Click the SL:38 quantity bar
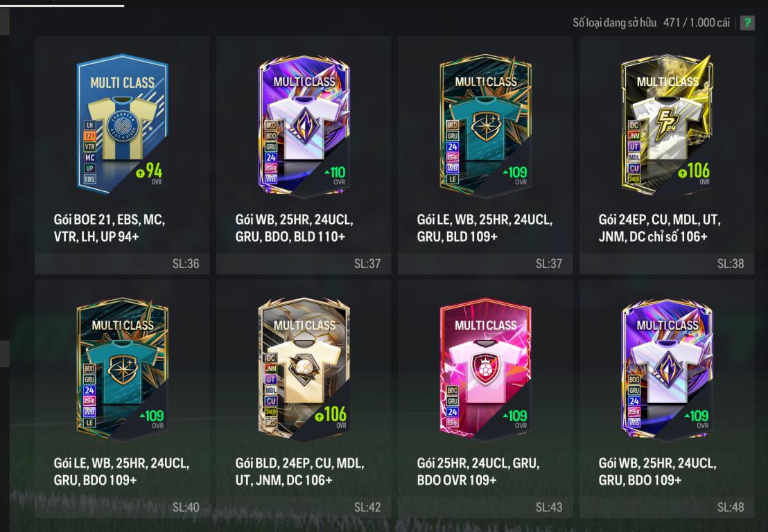 click(667, 264)
